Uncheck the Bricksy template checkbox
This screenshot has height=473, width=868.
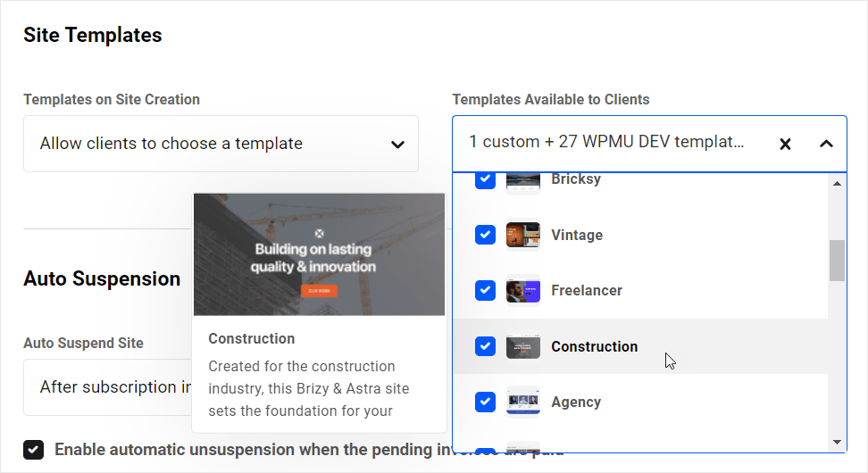(485, 180)
